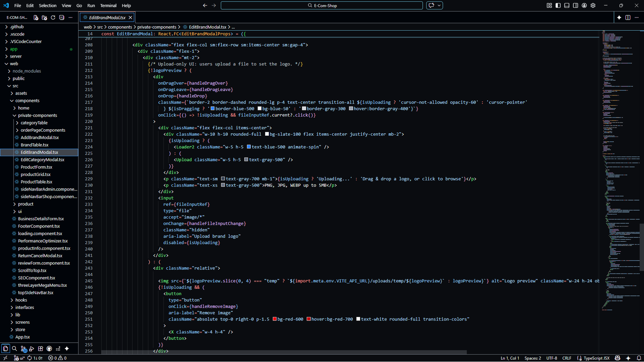The height and width of the screenshot is (362, 644).
Task: Open BrandTable.tsx from file tree
Action: pyautogui.click(x=34, y=145)
